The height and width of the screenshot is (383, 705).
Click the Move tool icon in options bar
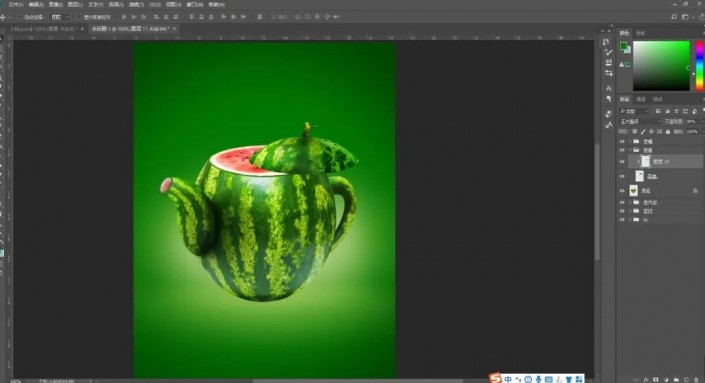(3, 17)
